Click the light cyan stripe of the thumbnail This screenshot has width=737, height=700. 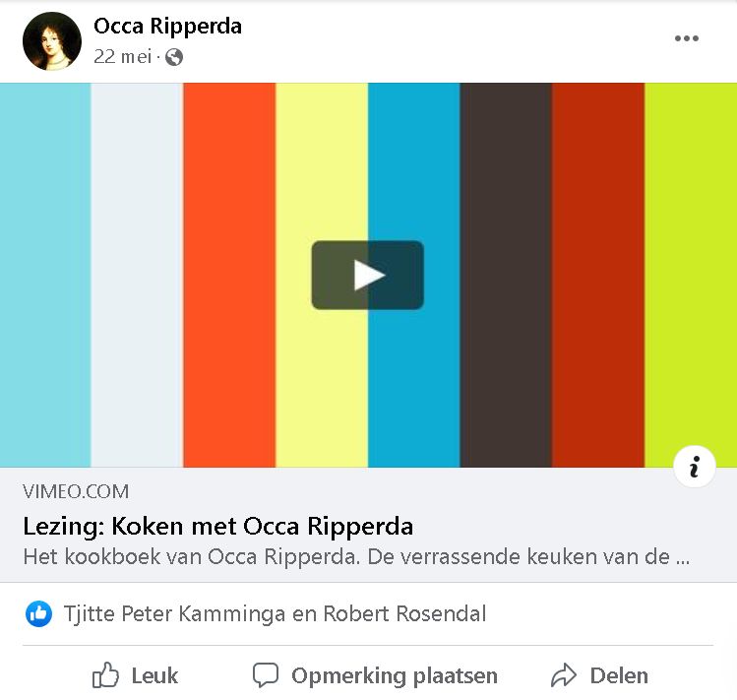click(x=45, y=276)
